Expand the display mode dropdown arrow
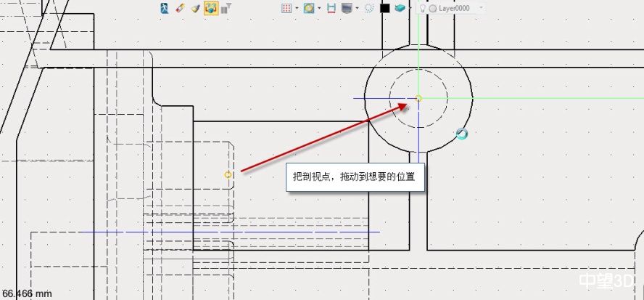The height and width of the screenshot is (300, 644). click(358, 9)
